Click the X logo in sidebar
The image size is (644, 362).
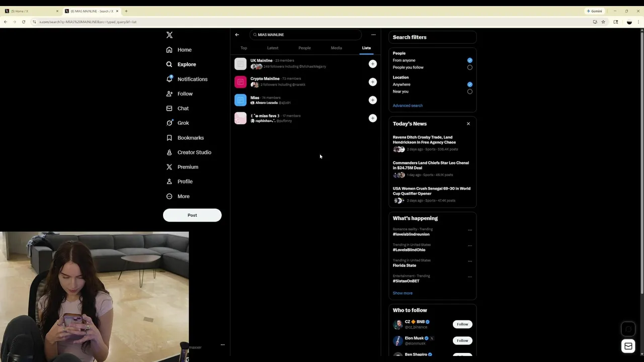[170, 35]
